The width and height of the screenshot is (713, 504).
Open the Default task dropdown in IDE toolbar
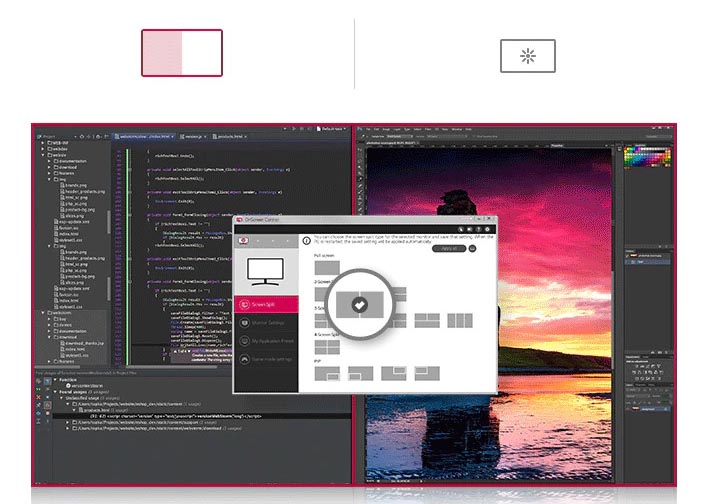[x=331, y=129]
